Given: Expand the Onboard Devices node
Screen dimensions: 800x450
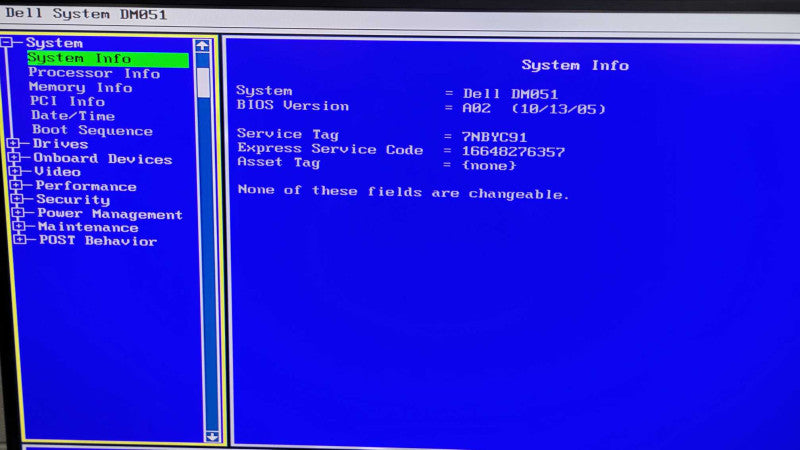Looking at the screenshot, I should tap(14, 158).
